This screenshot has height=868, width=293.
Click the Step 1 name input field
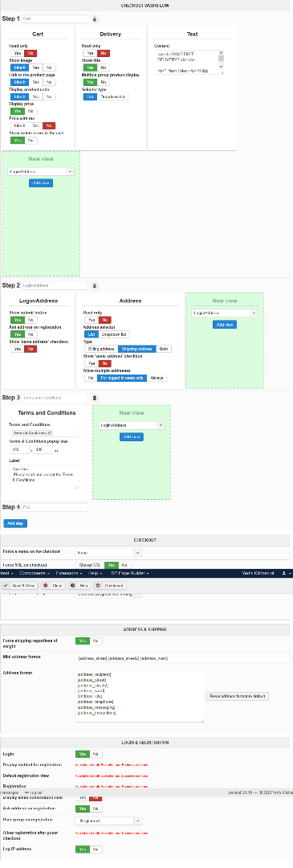pos(55,18)
